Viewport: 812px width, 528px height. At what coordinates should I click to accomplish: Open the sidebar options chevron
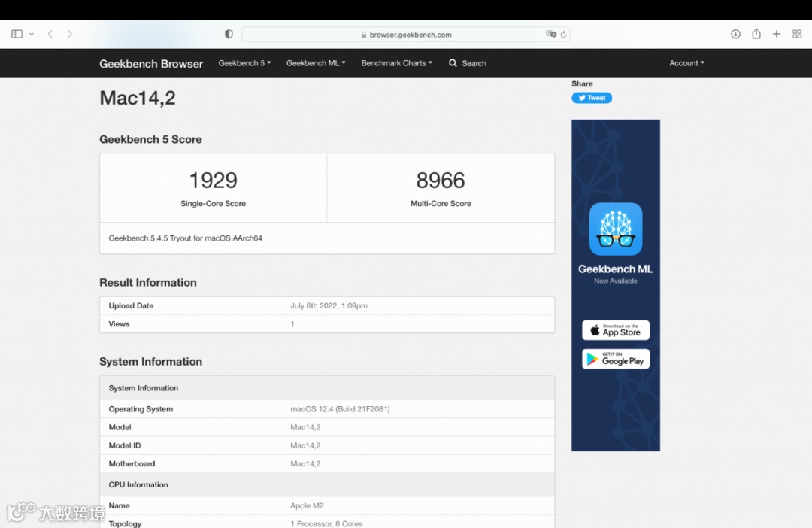pyautogui.click(x=32, y=34)
